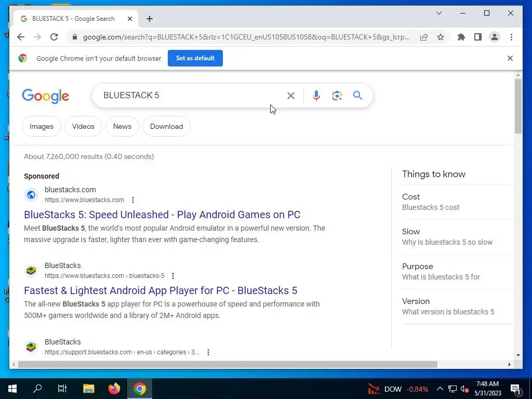532x399 pixels.
Task: Open File Explorer from the taskbar
Action: click(88, 389)
